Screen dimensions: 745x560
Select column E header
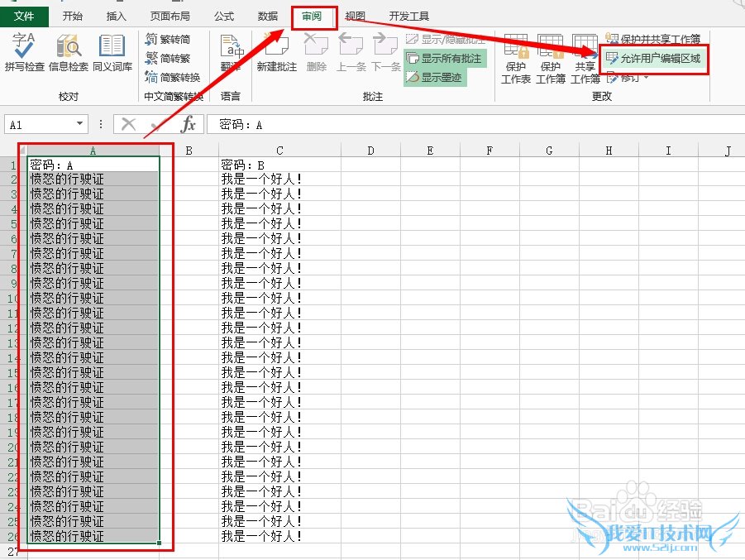[431, 151]
